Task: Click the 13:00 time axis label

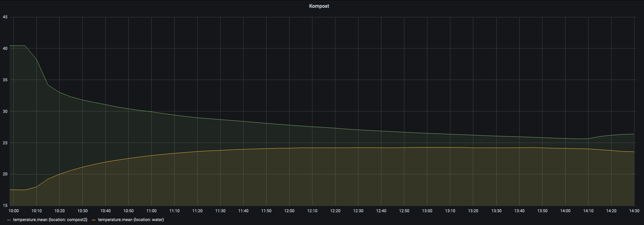Action: point(427,211)
